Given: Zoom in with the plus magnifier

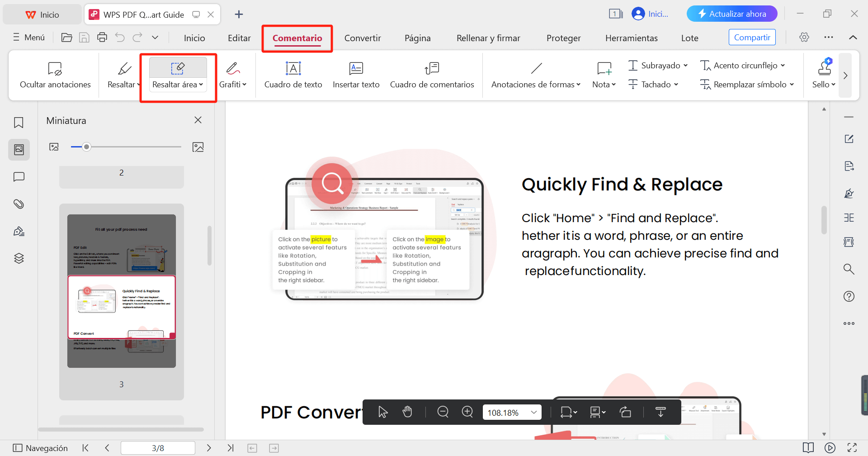Looking at the screenshot, I should point(467,412).
